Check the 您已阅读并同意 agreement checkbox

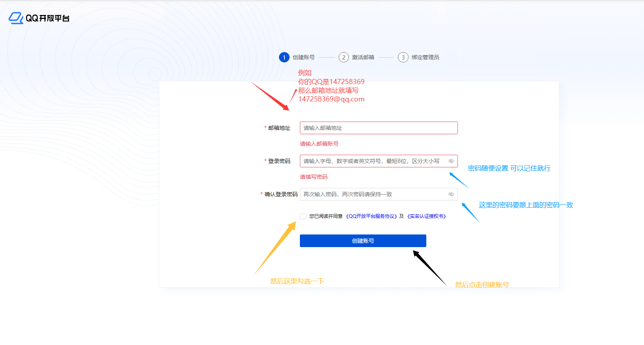(303, 216)
